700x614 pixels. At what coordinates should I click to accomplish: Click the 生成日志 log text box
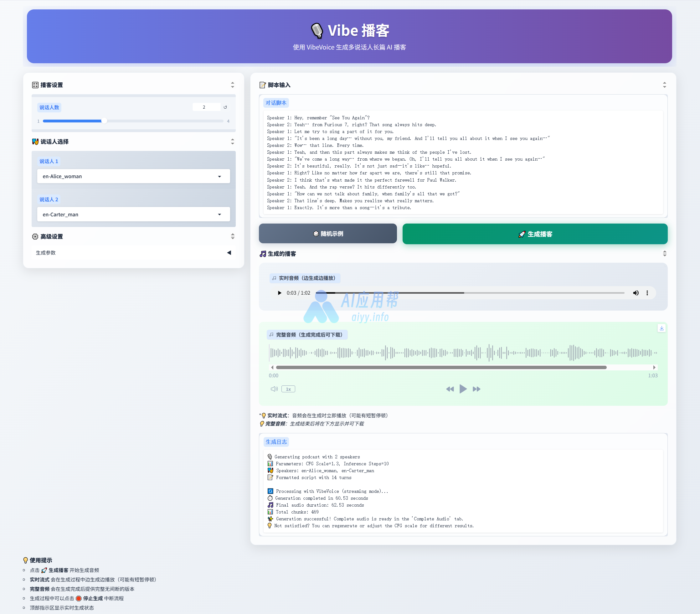pos(463,491)
